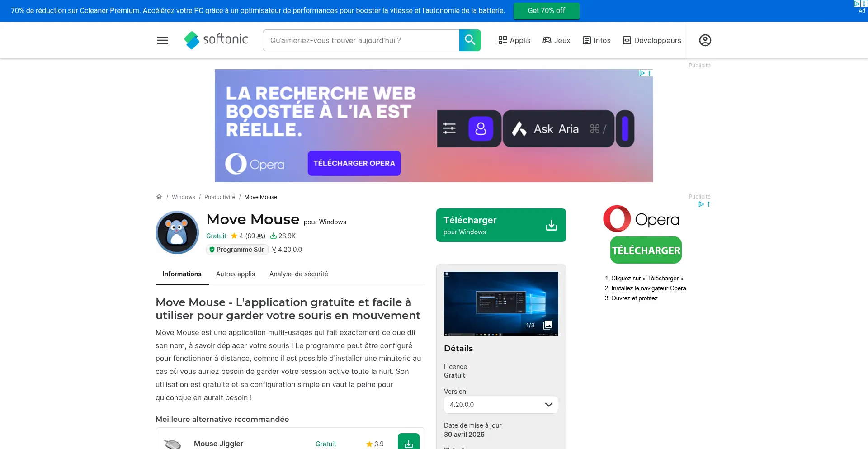This screenshot has width=868, height=449.
Task: Click the Détails heading
Action: tap(458, 349)
